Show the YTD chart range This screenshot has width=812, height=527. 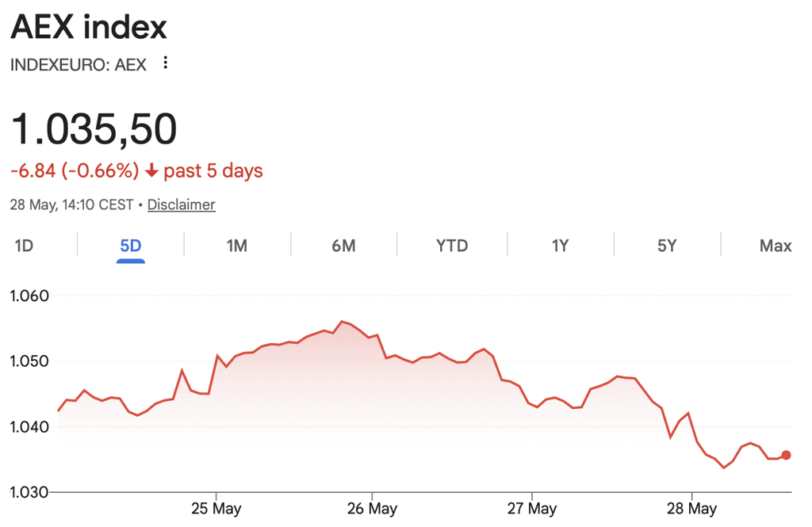pyautogui.click(x=452, y=246)
